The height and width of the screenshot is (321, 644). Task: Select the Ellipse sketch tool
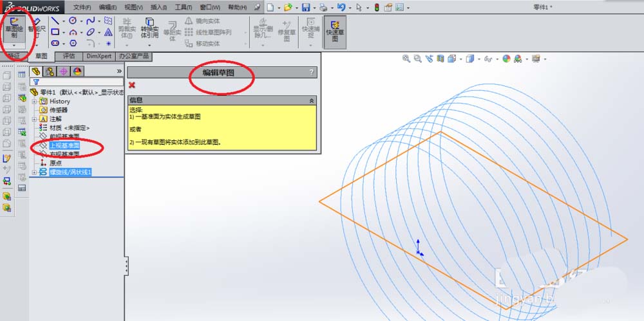pyautogui.click(x=90, y=32)
